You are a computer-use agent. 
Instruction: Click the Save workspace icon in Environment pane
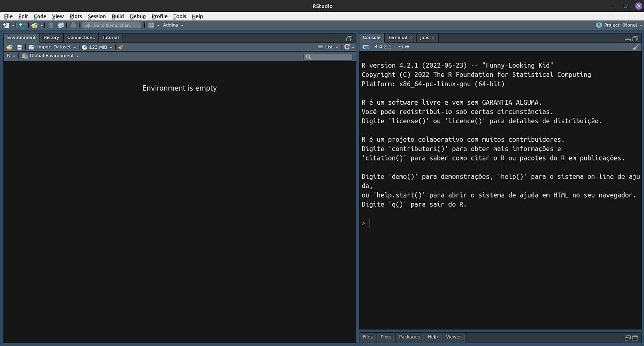tap(19, 47)
